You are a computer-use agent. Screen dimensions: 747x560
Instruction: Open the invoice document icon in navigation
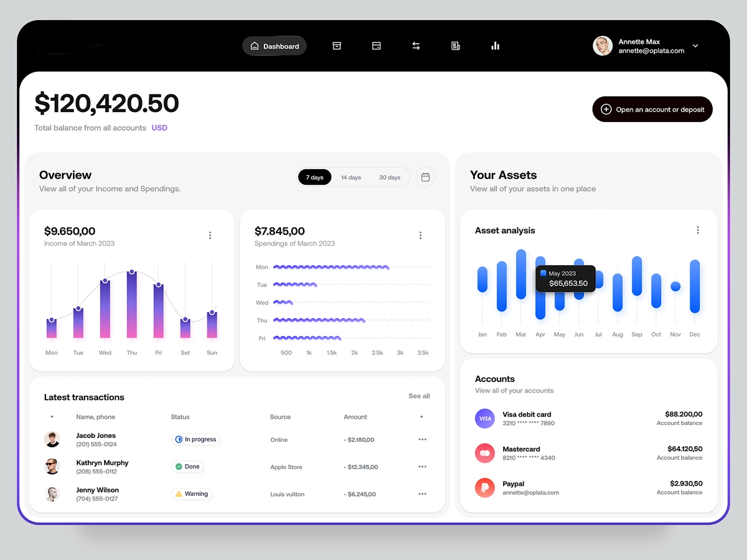coord(456,46)
